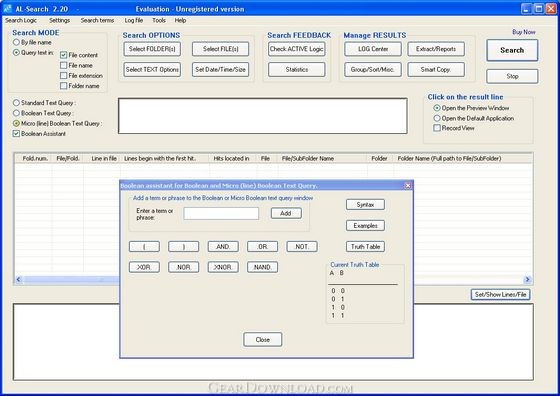Open the Search Logic menu
The image size is (560, 396).
[x=21, y=20]
